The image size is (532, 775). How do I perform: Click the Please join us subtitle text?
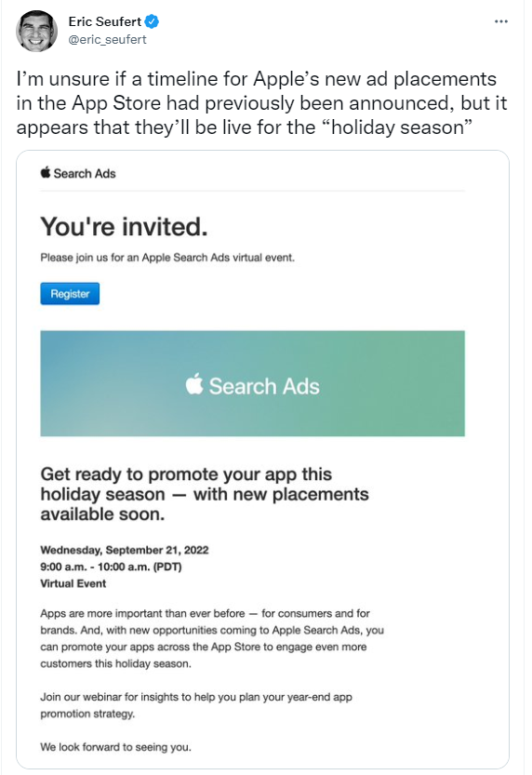(167, 258)
